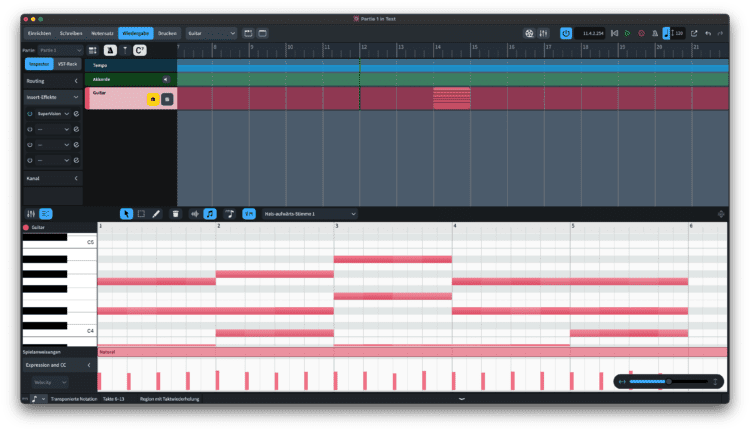Undo the last action
Viewport: 750px width, 431px height.
pos(708,33)
